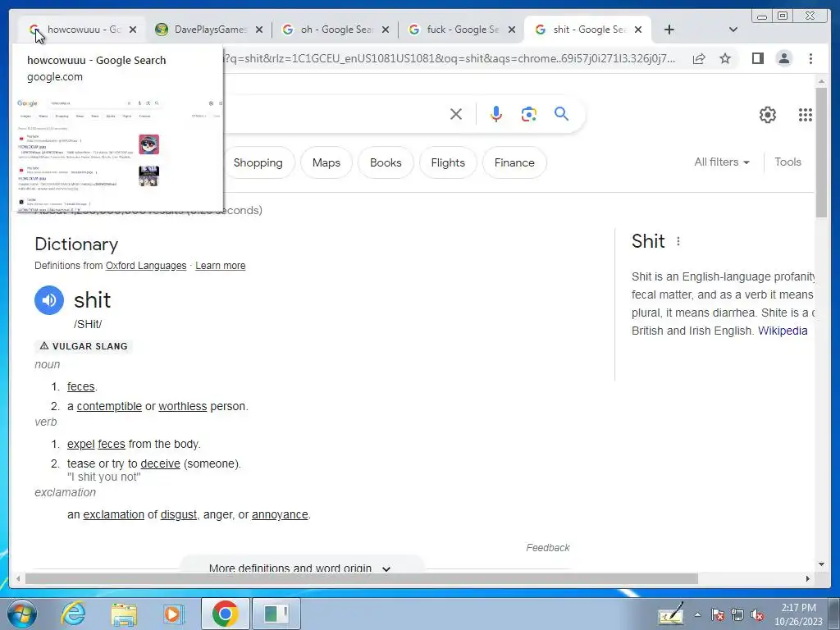840x630 pixels.
Task: Close the DavePlaysGames tab
Action: pos(258,30)
